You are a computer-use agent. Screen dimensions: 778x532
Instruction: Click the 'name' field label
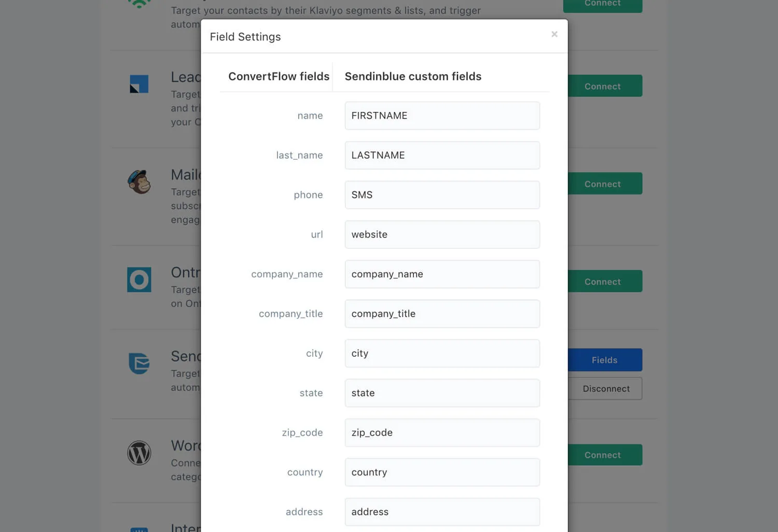point(310,116)
